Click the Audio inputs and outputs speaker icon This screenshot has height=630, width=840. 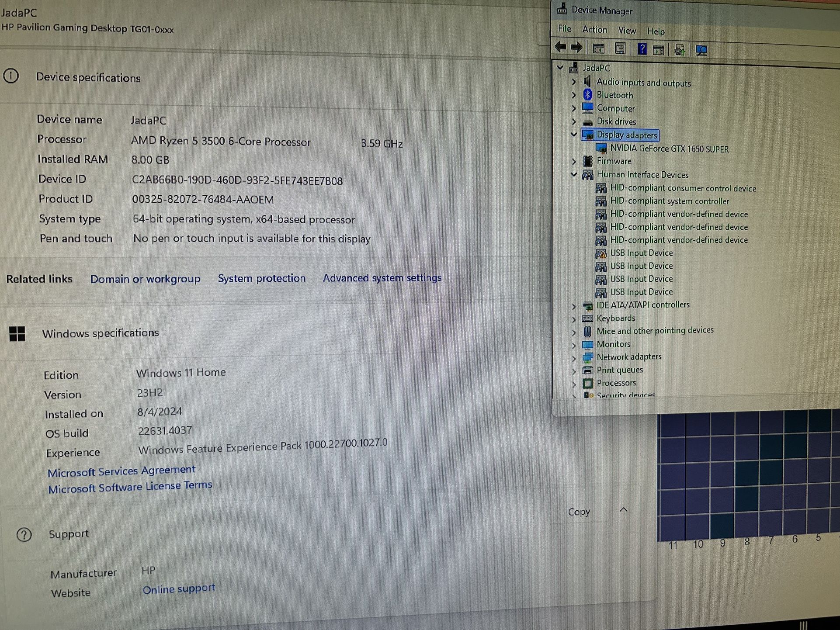(x=588, y=82)
